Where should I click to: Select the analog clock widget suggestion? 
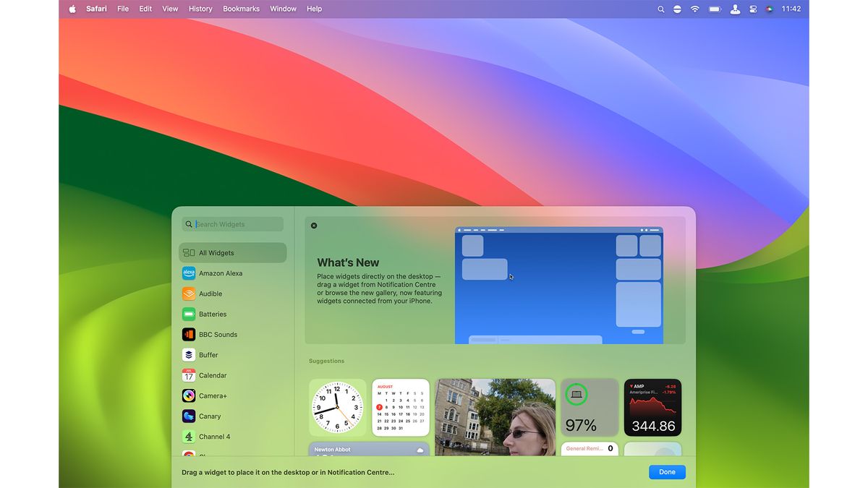(337, 407)
